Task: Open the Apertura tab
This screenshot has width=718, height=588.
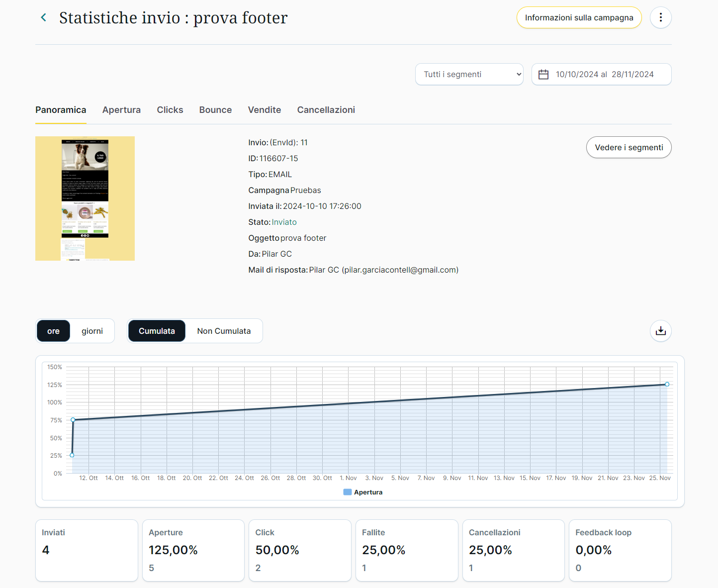Action: point(121,110)
